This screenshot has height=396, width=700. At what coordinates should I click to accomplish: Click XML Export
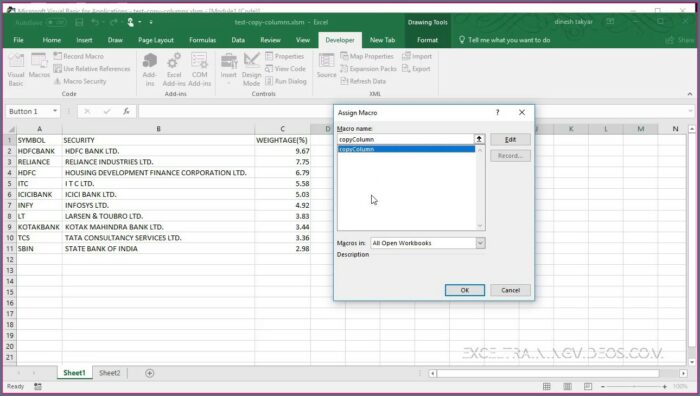click(416, 69)
